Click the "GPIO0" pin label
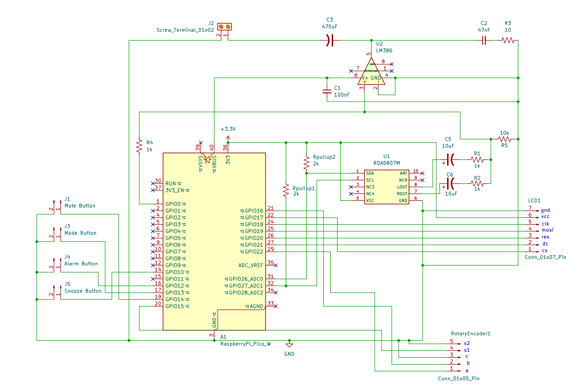 tap(173, 204)
